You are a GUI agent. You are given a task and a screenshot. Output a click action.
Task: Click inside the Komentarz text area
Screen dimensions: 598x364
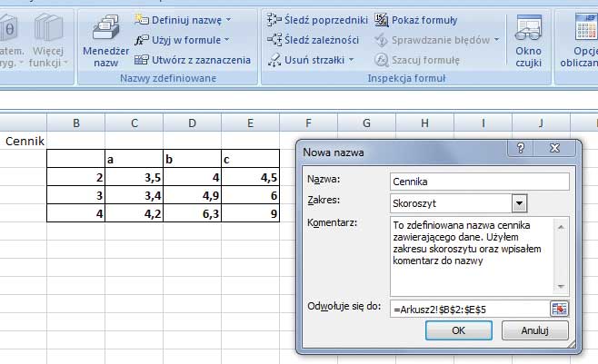click(471, 254)
